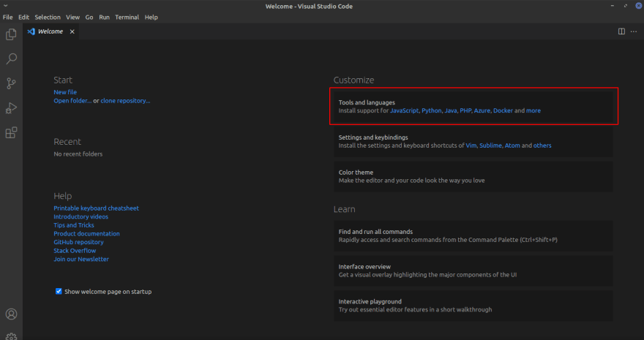
Task: Select the Welcome editor tab
Action: 50,31
